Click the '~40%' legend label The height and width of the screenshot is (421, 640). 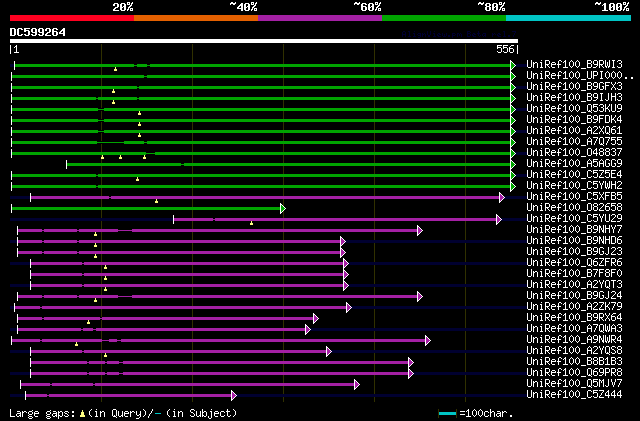(243, 7)
